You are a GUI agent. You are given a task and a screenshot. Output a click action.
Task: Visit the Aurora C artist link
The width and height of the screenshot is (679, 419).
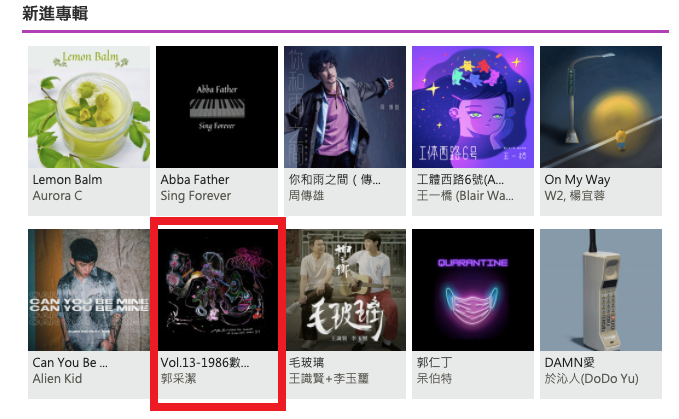point(57,196)
